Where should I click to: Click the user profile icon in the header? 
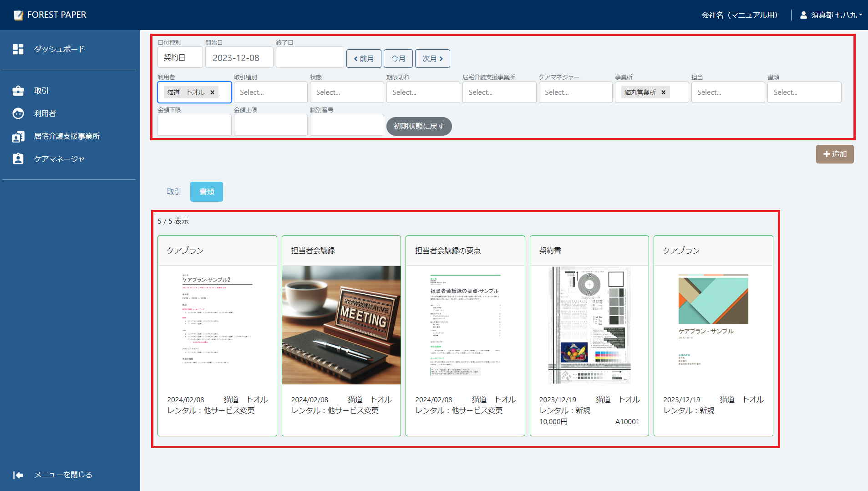[803, 15]
